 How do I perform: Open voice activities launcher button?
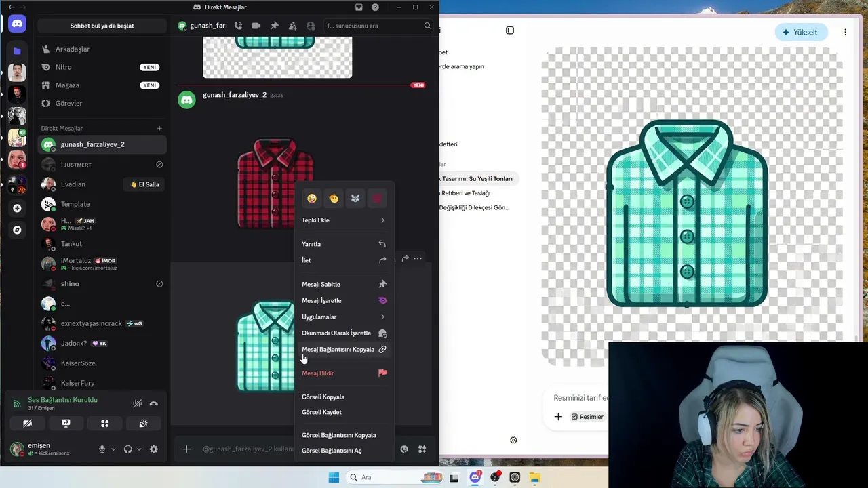tap(104, 423)
